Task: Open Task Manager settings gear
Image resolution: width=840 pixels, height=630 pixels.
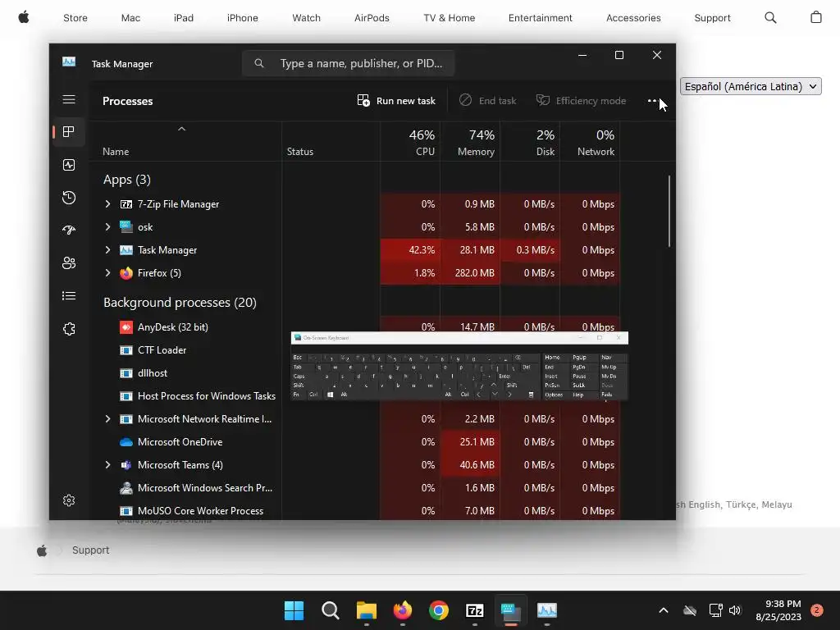Action: tap(69, 500)
